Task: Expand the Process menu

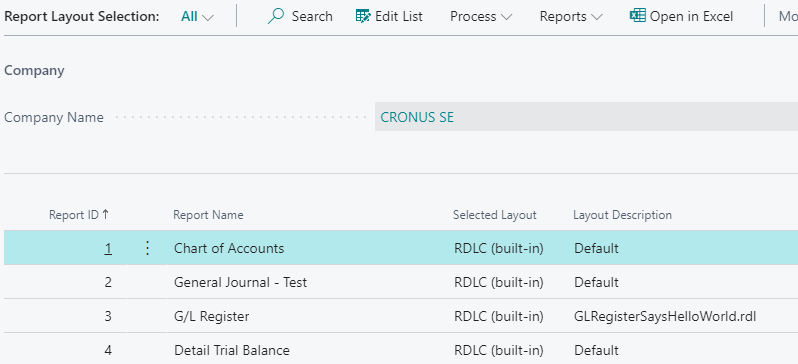Action: pyautogui.click(x=481, y=16)
